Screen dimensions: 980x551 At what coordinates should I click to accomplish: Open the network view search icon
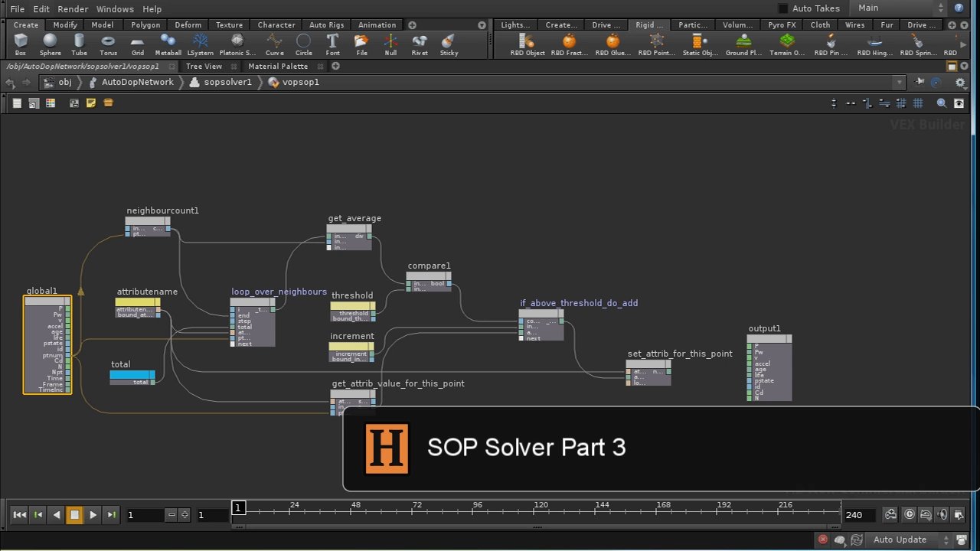pos(942,103)
